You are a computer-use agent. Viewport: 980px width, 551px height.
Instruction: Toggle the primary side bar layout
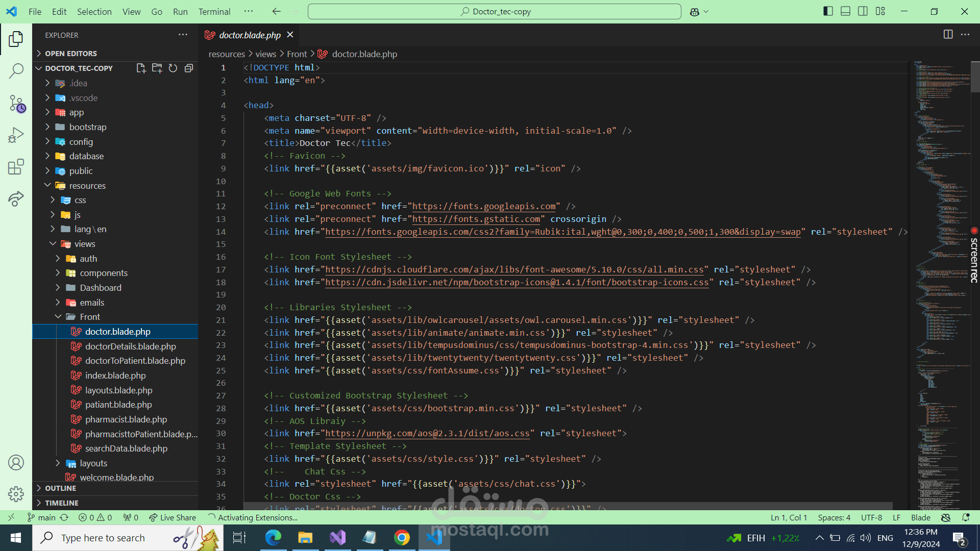[828, 11]
